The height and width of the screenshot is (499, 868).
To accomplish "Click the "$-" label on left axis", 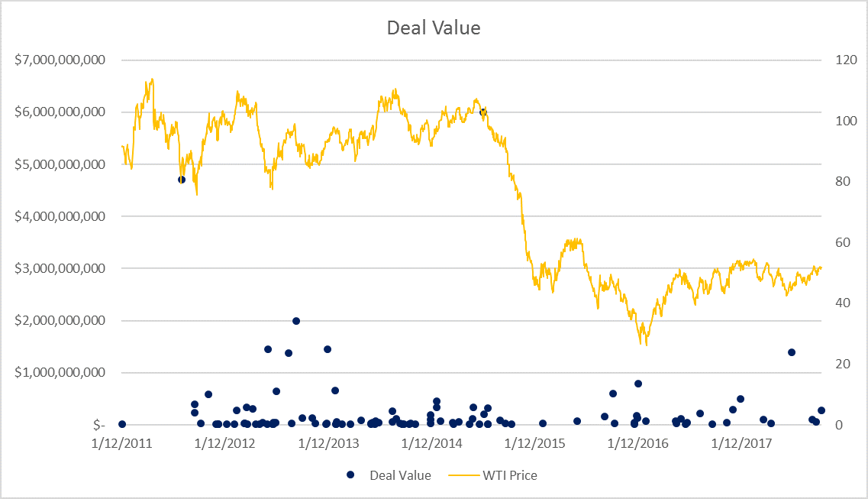I will (x=98, y=425).
